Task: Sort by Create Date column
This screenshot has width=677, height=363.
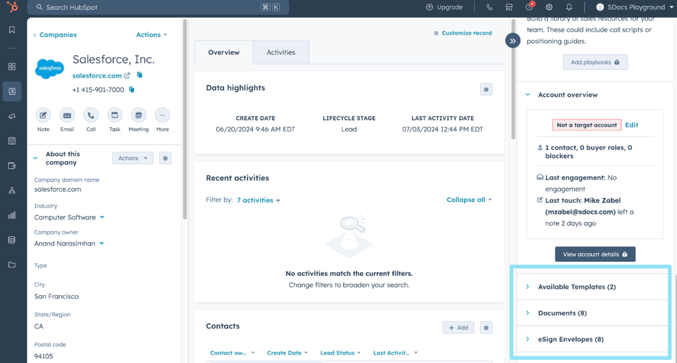Action: [x=287, y=353]
